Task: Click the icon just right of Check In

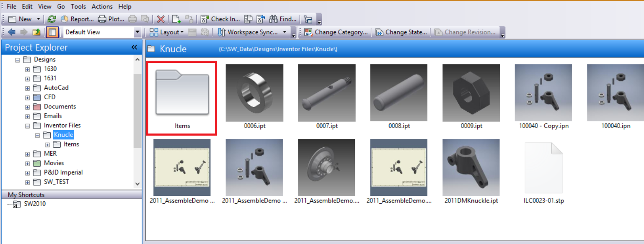Action: (248, 19)
